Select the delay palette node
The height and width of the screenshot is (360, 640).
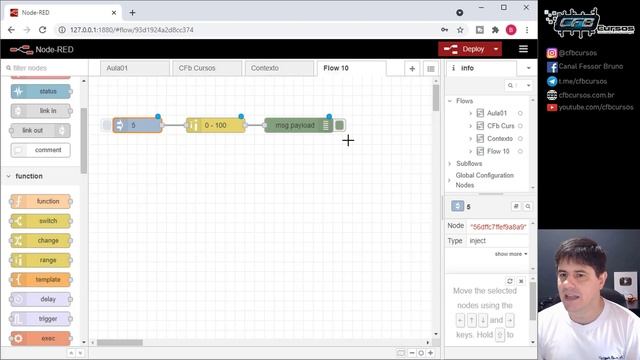41,299
